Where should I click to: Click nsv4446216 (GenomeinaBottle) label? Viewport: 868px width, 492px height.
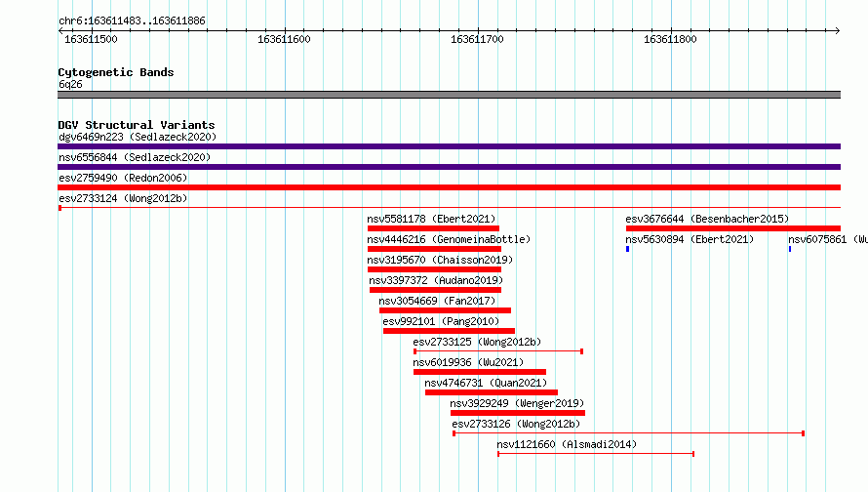coord(449,239)
